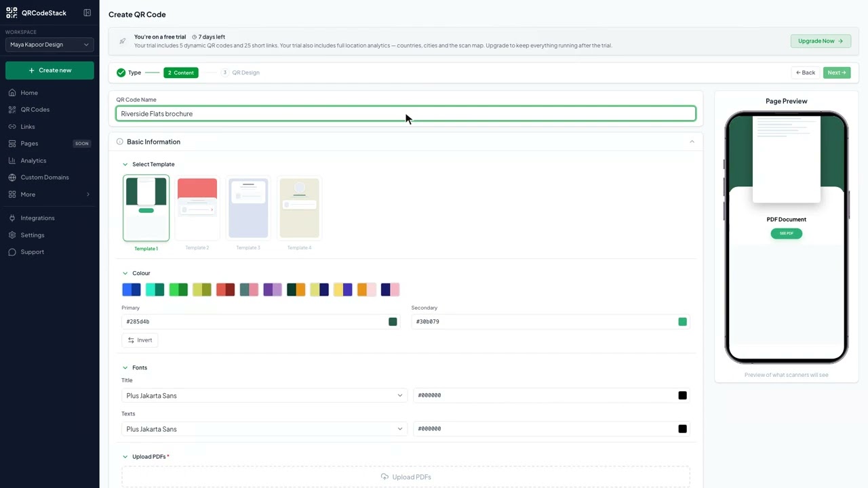Go Back to the previous step
Image resolution: width=868 pixels, height=488 pixels.
click(806, 73)
